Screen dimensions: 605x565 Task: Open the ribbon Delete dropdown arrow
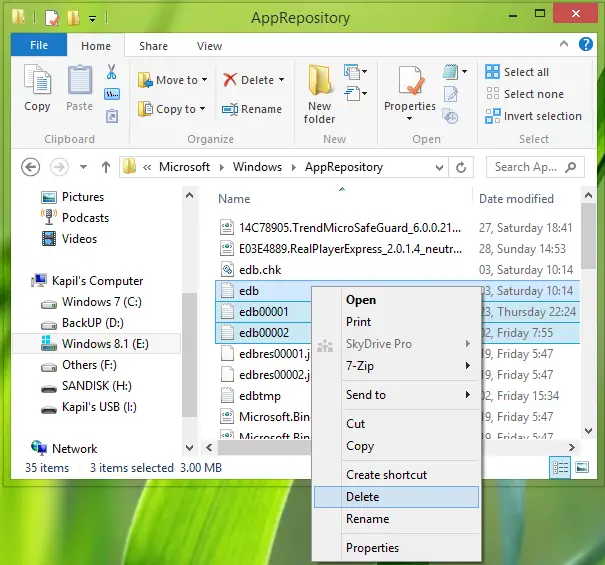tap(281, 80)
